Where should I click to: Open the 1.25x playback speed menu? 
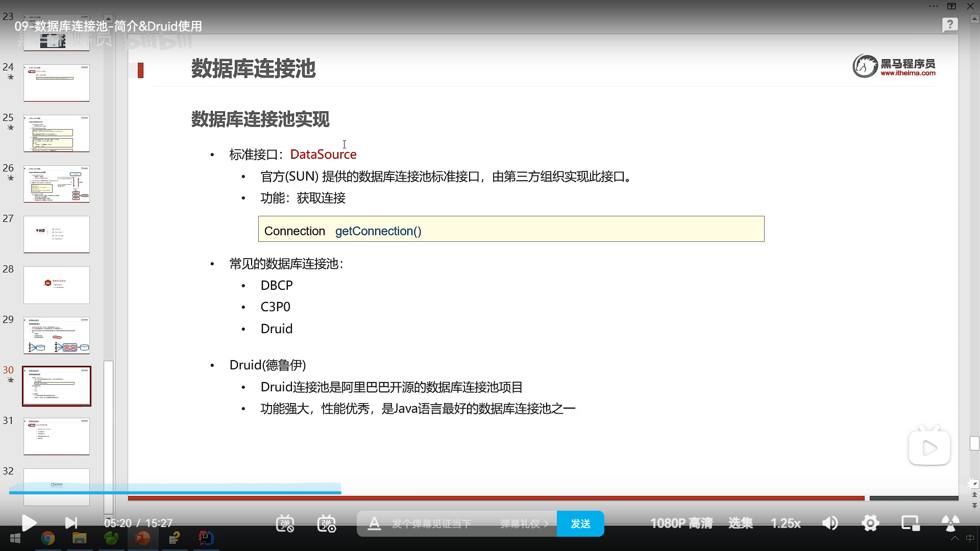click(786, 523)
